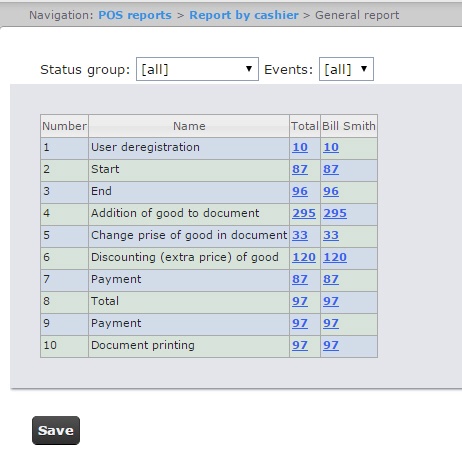Open Total 33 for Change prise row
Screen dimensions: 462x457
[x=300, y=235]
